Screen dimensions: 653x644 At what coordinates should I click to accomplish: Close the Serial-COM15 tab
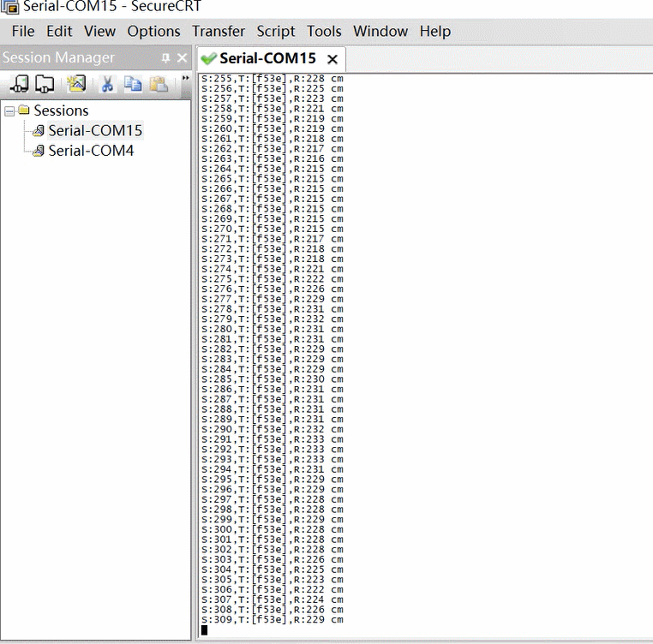[332, 60]
